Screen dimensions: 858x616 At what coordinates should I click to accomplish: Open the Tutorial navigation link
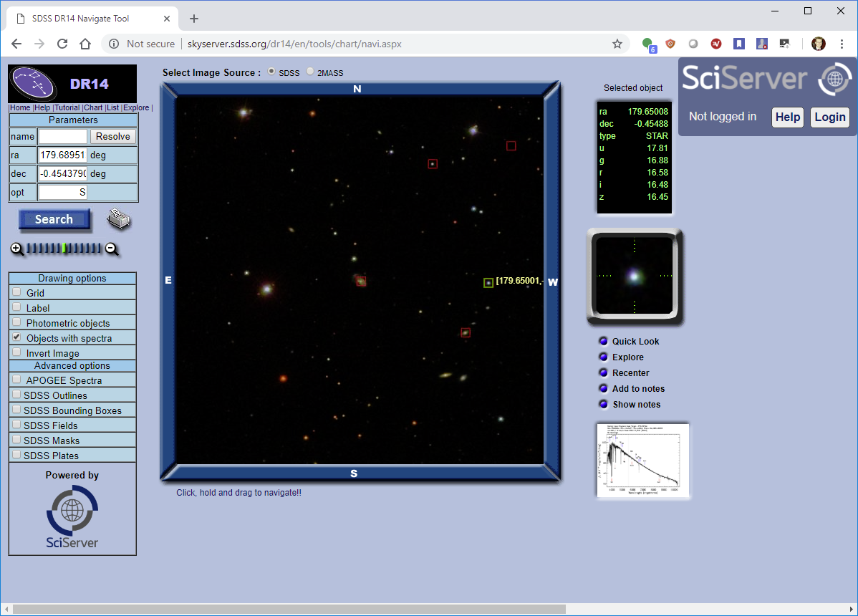[67, 107]
